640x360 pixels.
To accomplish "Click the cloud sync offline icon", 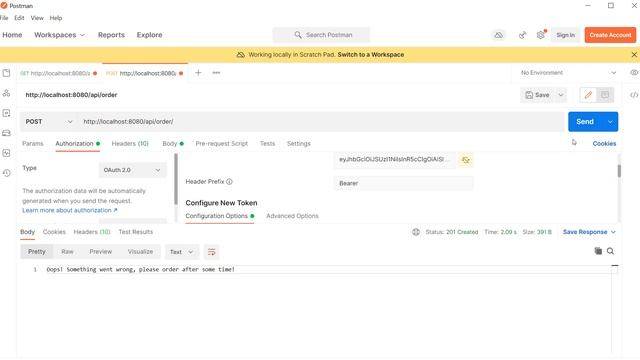I will (499, 35).
